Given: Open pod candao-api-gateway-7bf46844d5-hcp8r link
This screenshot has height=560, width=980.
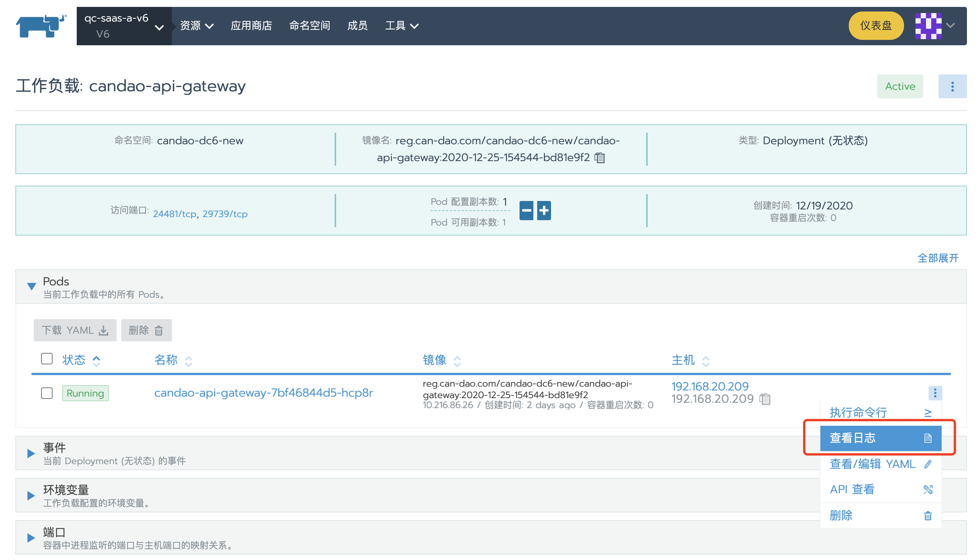Looking at the screenshot, I should (x=264, y=393).
